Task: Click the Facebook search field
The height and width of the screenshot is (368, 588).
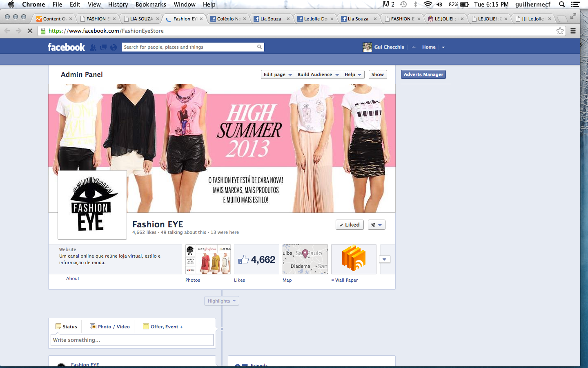Action: 188,47
